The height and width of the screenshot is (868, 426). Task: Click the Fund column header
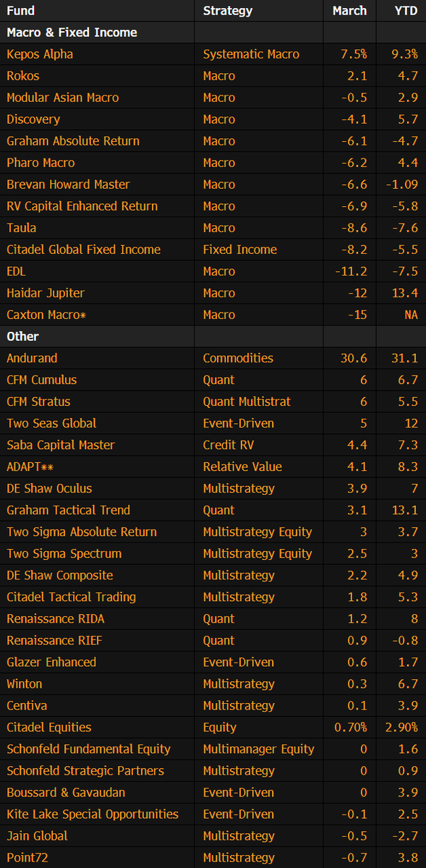[x=20, y=11]
